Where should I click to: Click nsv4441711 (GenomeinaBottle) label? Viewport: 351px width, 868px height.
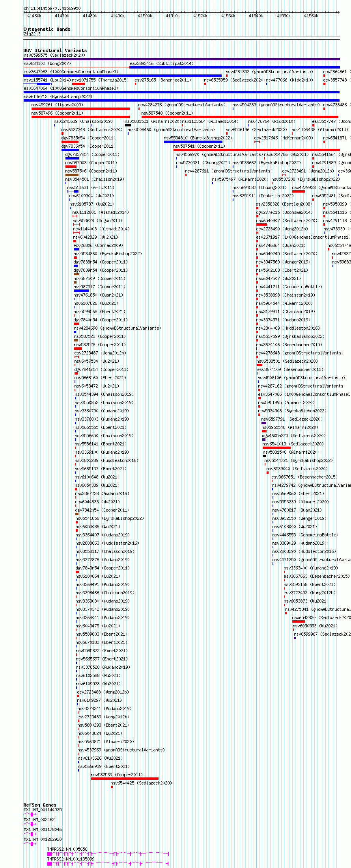289,287
